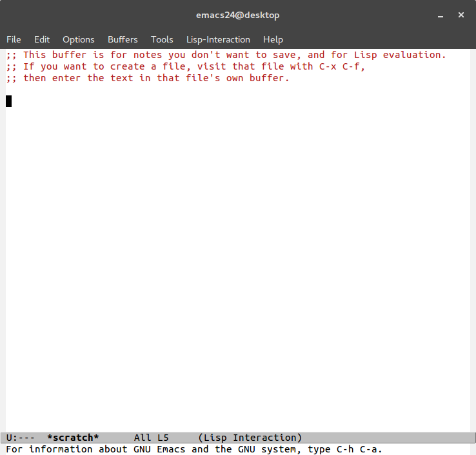Click the block cursor on line five
The width and height of the screenshot is (476, 455).
(9, 101)
